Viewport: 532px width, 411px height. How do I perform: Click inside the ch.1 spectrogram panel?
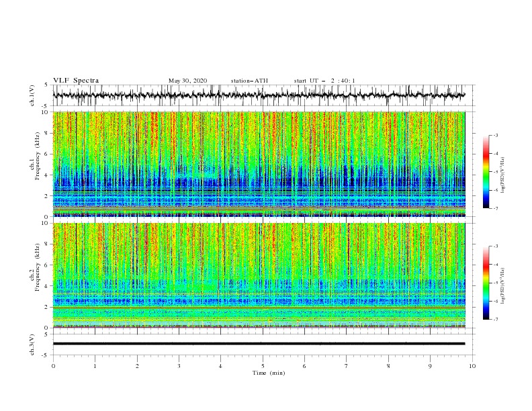tap(259, 164)
